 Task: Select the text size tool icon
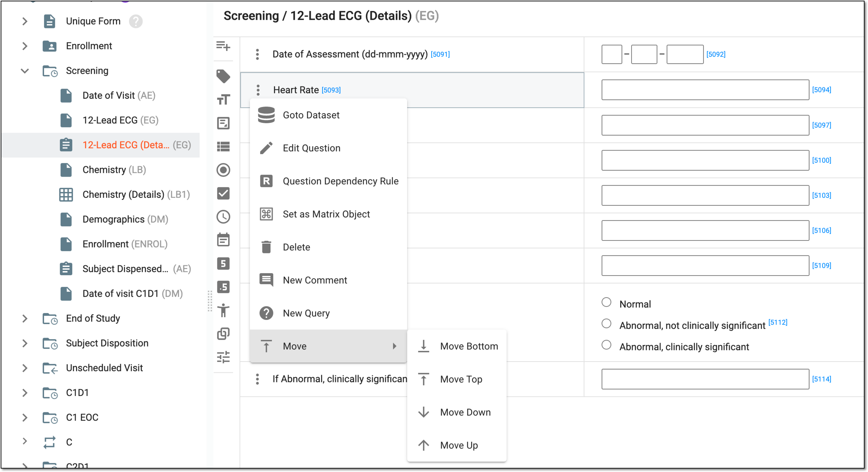pos(223,100)
